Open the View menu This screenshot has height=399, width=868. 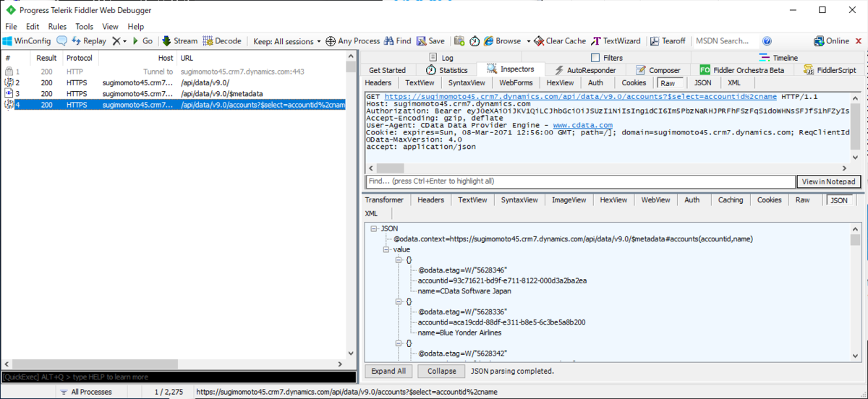110,27
